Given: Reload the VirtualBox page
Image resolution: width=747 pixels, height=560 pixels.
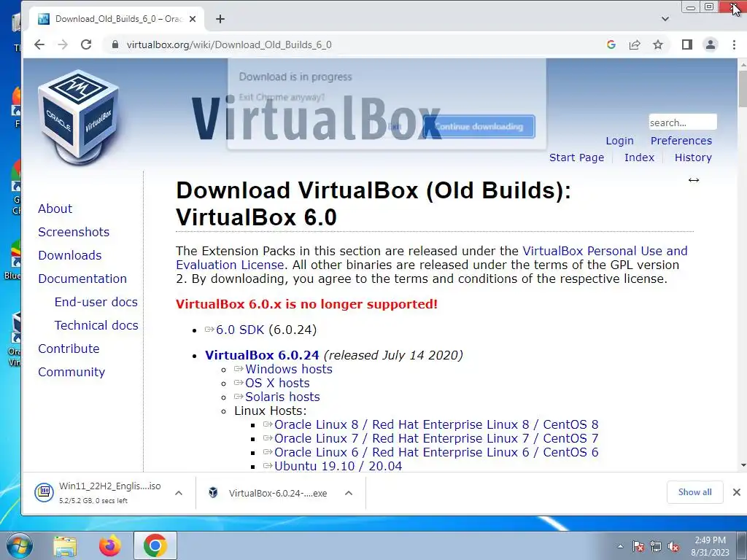Looking at the screenshot, I should 86,44.
